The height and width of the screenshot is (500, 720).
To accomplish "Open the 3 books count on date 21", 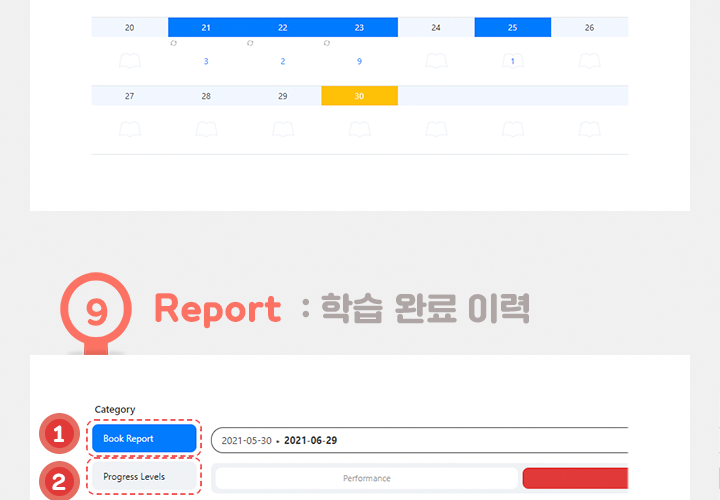I will click(206, 61).
